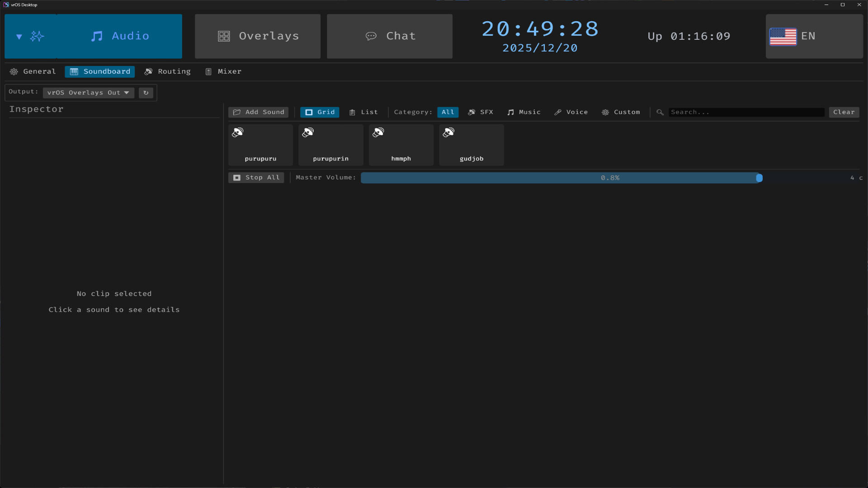Click Add Sound to create a clip
This screenshot has width=868, height=488.
click(258, 112)
